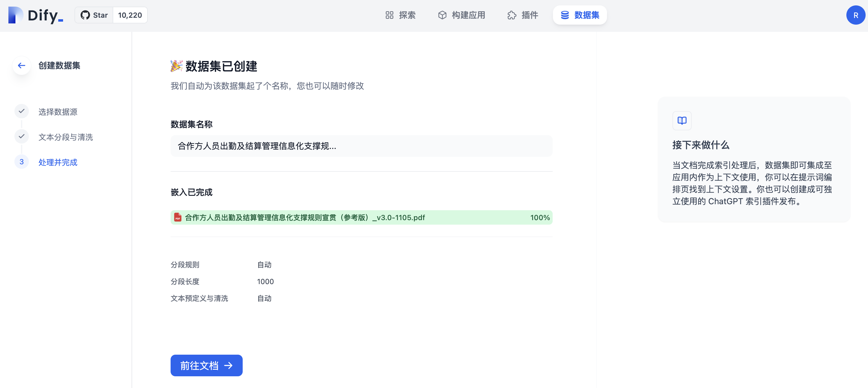The image size is (868, 388).
Task: Open the 探索 tab
Action: click(400, 15)
